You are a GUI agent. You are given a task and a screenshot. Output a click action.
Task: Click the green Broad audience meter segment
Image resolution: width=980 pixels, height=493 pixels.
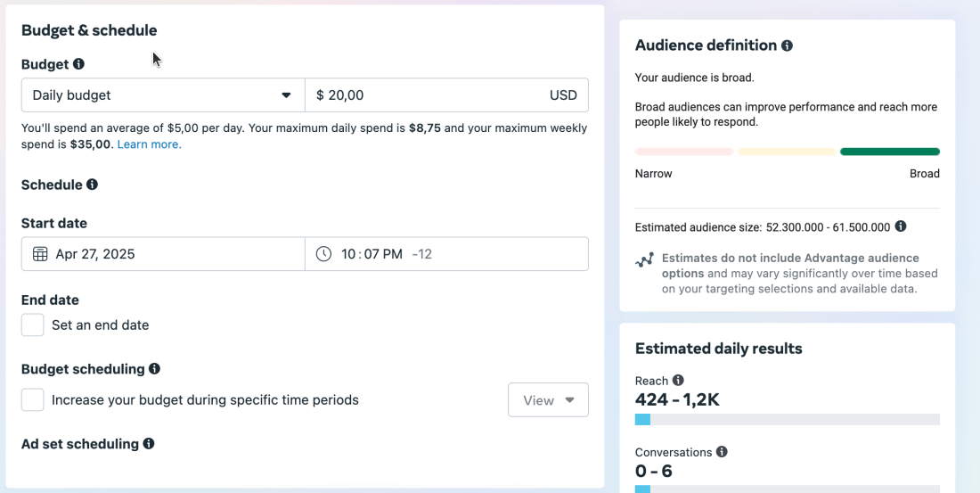coord(889,152)
